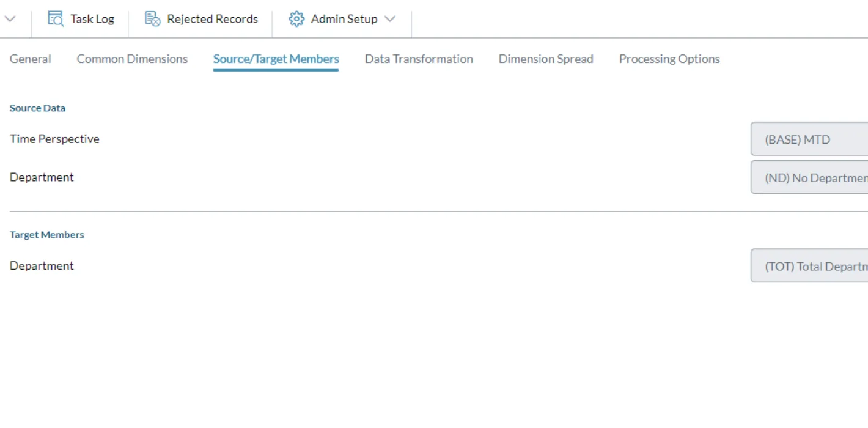This screenshot has width=868, height=428.
Task: Click the Rejected Records document icon
Action: pos(152,19)
